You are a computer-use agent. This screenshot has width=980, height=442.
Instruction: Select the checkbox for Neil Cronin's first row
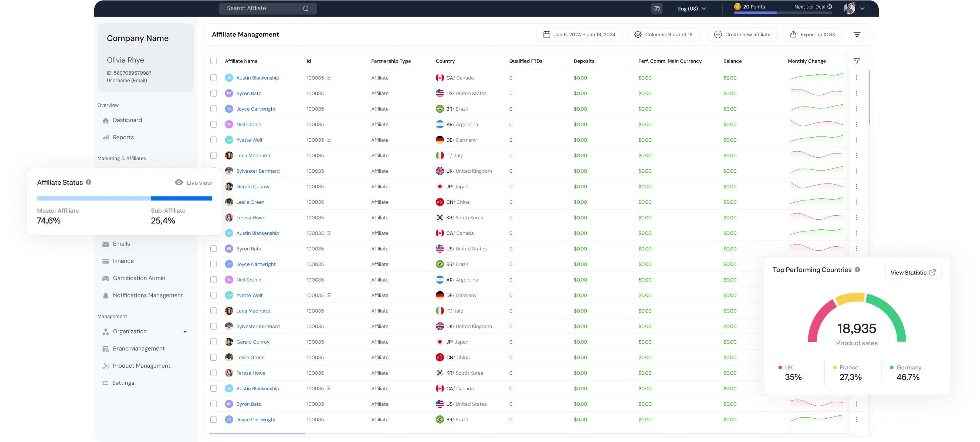pos(213,125)
